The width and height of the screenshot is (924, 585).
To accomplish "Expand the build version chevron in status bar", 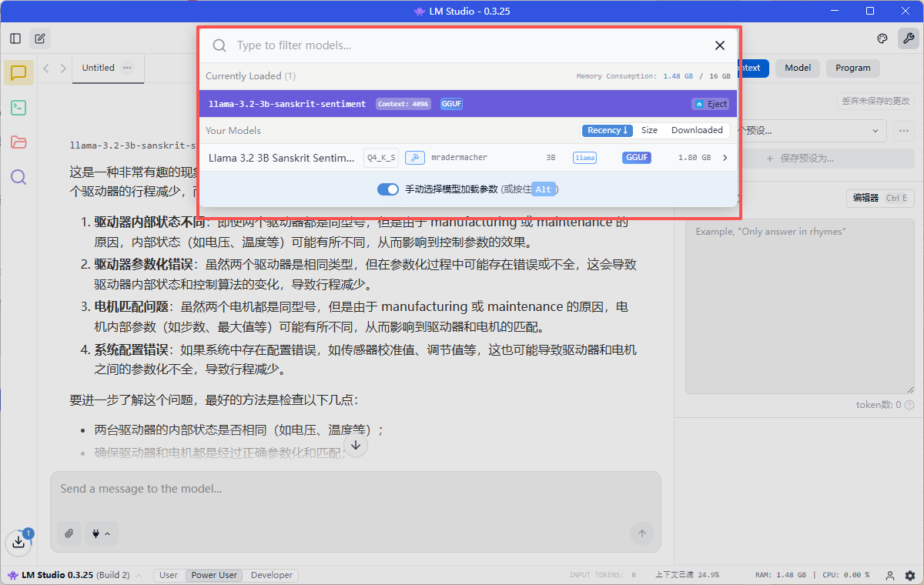I will (x=139, y=576).
